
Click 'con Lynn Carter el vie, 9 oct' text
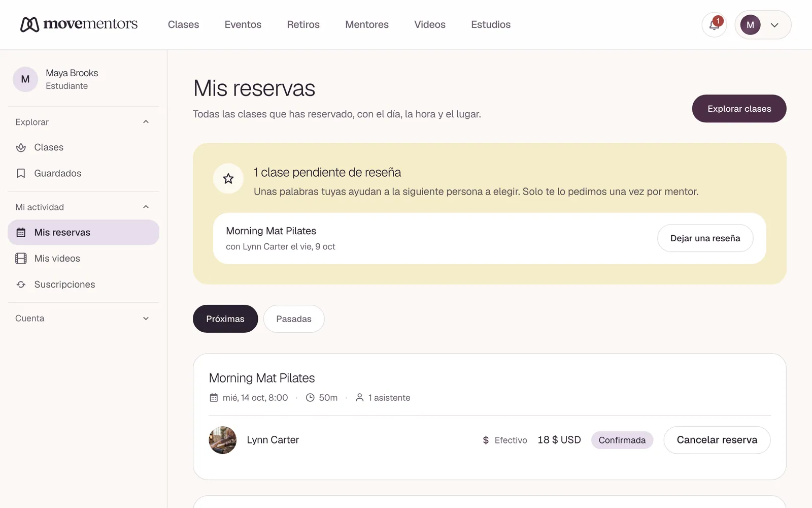click(x=280, y=247)
